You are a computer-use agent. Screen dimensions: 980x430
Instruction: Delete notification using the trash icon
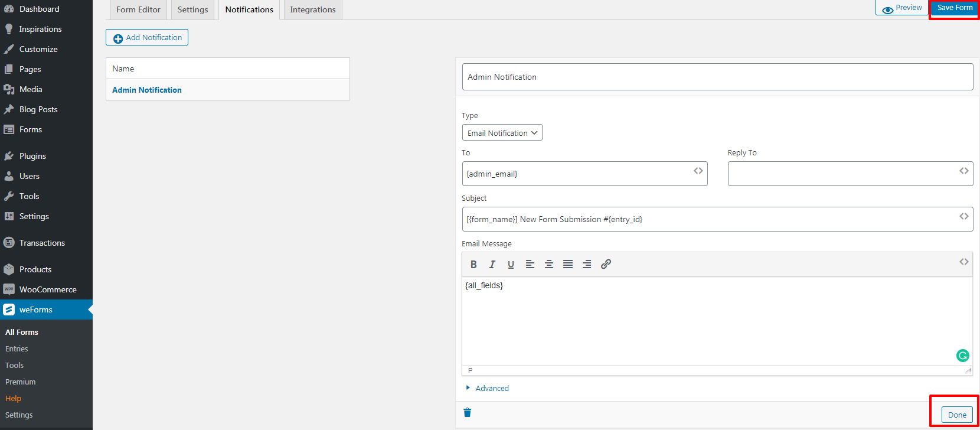coord(468,412)
